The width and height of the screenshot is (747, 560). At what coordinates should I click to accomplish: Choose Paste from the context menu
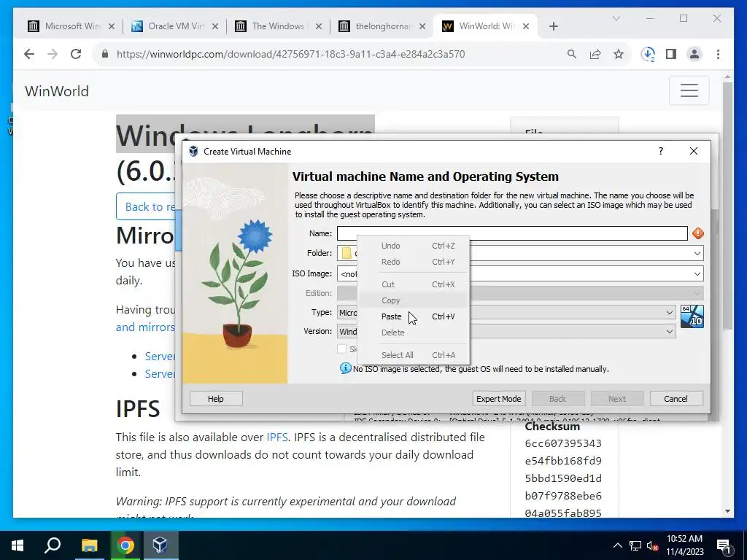tap(413, 316)
